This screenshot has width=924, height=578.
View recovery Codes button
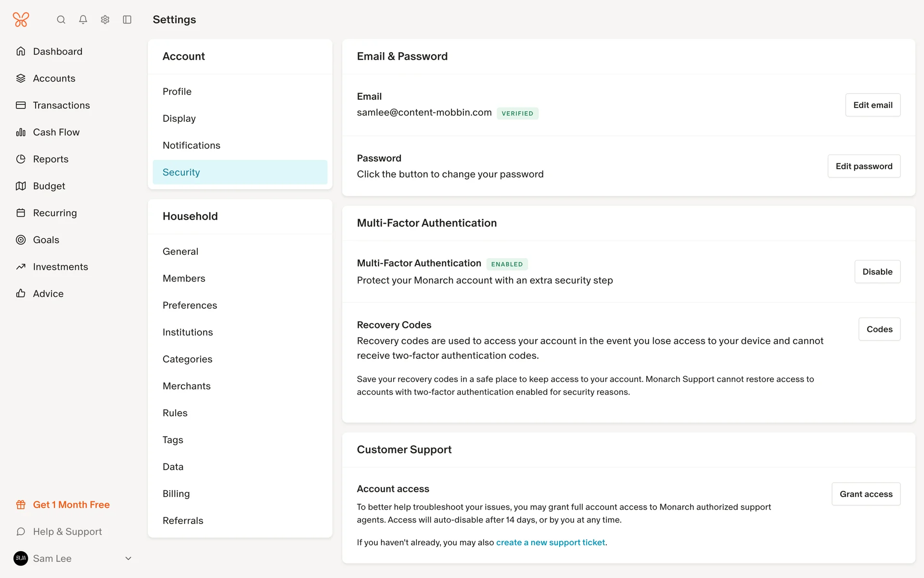pos(879,329)
